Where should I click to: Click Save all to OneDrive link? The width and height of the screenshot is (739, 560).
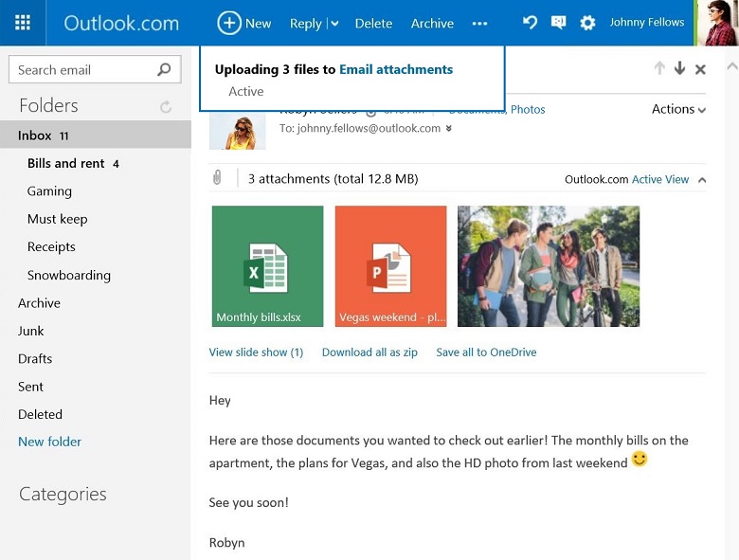pos(486,352)
